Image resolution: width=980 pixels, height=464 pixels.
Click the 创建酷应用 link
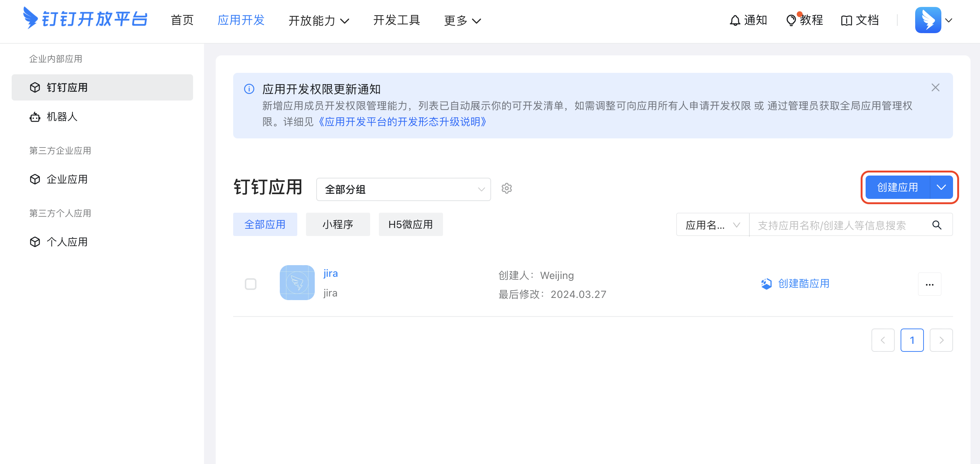point(803,284)
